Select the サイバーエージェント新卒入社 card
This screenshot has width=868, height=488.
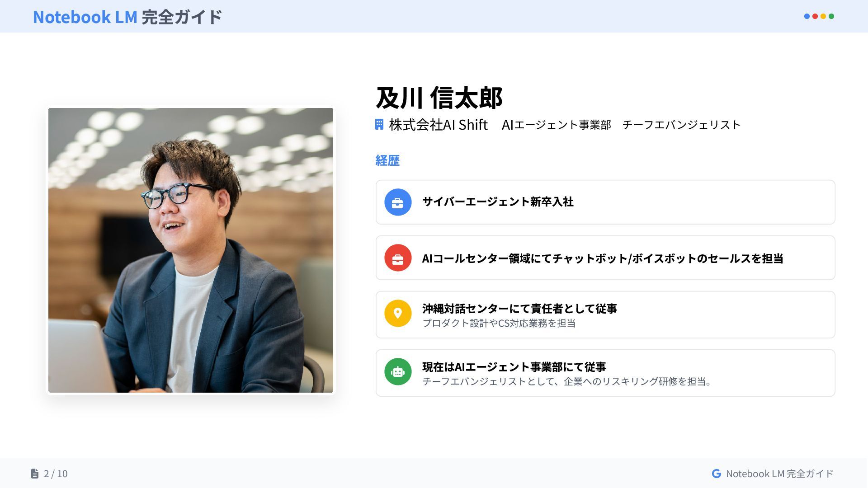[x=605, y=202]
